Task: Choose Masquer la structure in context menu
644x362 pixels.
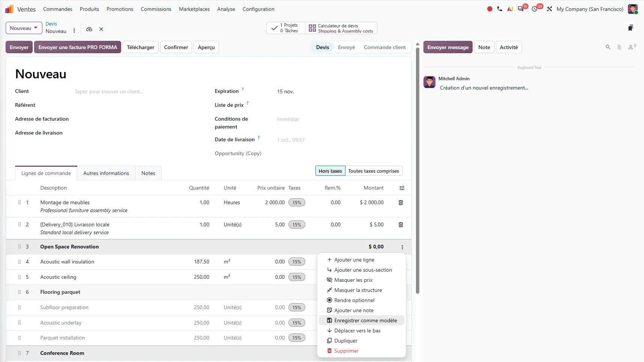Action: point(362,290)
